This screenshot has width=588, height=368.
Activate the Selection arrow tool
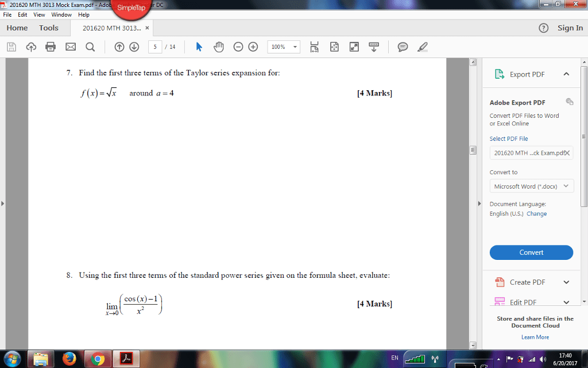pyautogui.click(x=199, y=47)
